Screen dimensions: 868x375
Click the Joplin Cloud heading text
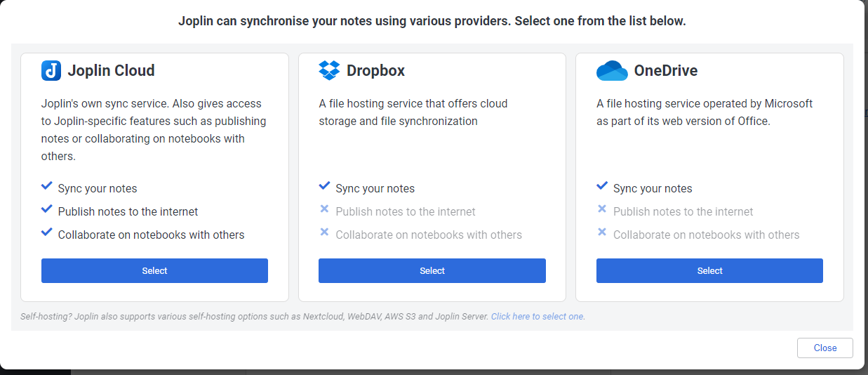point(111,70)
